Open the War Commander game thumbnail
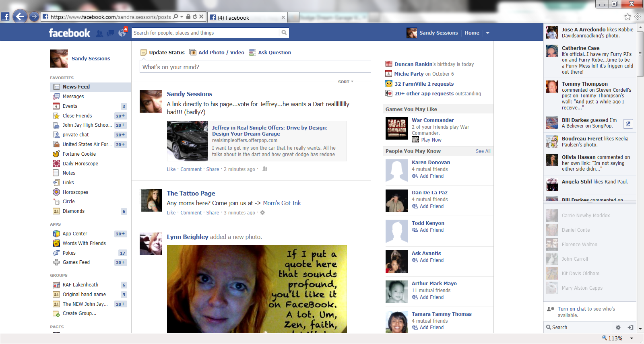The height and width of the screenshot is (344, 644). click(397, 128)
